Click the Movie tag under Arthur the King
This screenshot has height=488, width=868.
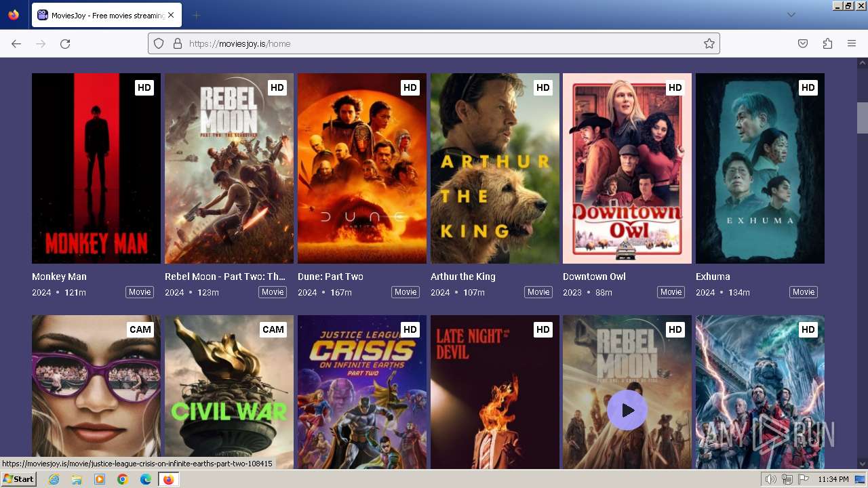tap(538, 292)
